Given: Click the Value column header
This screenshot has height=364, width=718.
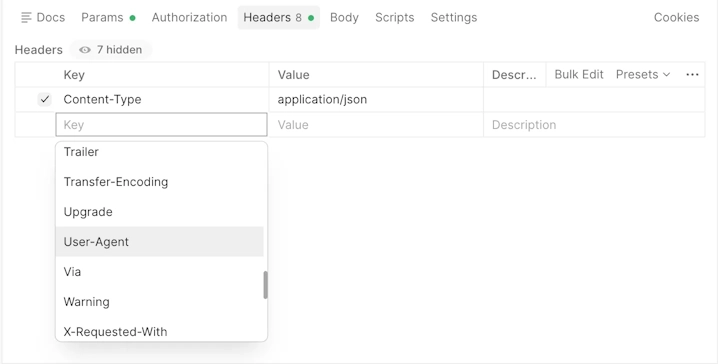Looking at the screenshot, I should (x=376, y=75).
